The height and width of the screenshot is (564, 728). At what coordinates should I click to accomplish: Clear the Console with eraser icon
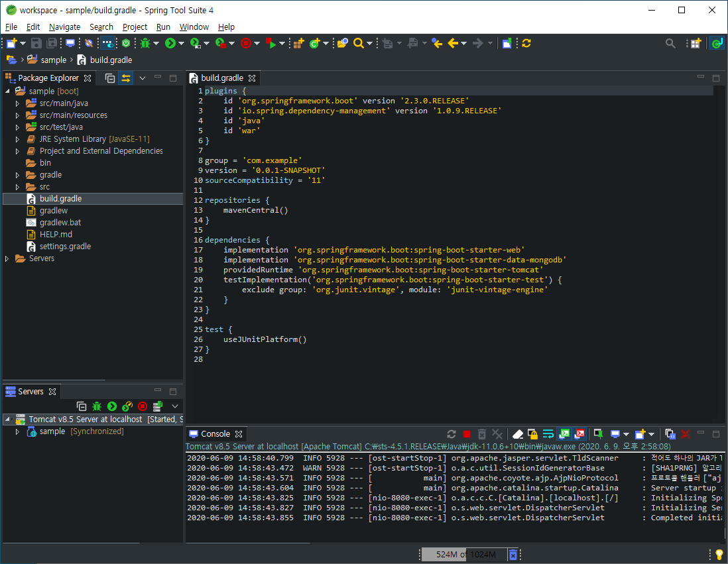pos(517,434)
